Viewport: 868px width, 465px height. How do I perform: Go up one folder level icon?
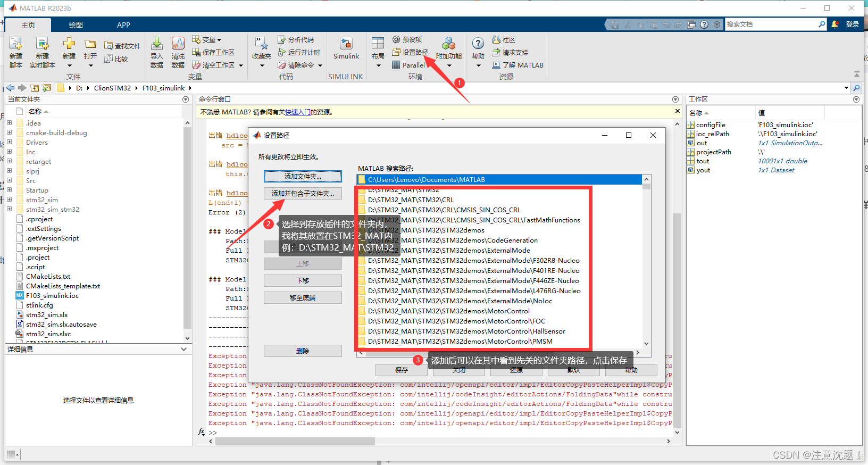point(35,88)
